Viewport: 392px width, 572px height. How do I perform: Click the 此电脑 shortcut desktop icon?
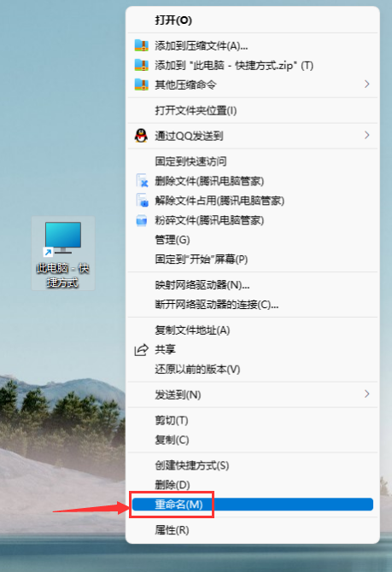(63, 254)
